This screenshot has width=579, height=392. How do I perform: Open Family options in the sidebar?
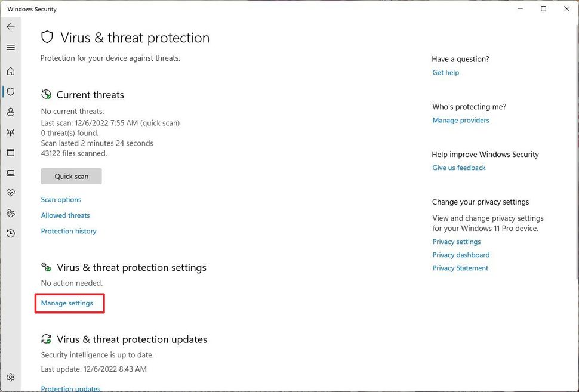coord(10,212)
